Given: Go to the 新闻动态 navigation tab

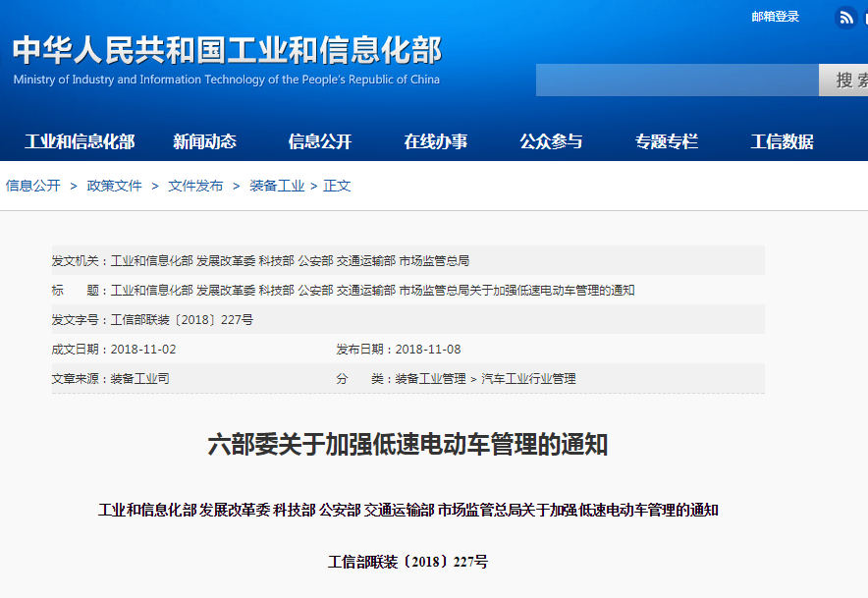Looking at the screenshot, I should (x=204, y=141).
